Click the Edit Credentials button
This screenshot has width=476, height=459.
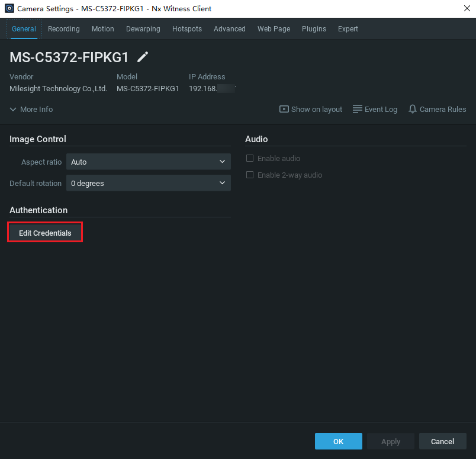pos(45,233)
